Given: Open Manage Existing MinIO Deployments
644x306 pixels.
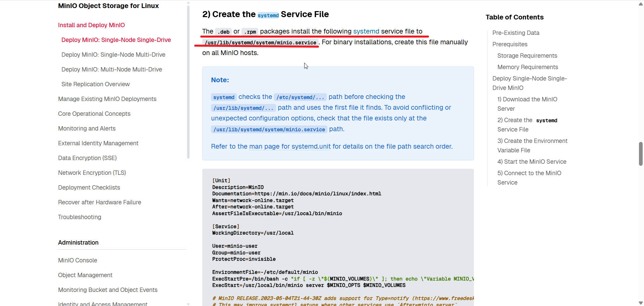Looking at the screenshot, I should coord(107,99).
